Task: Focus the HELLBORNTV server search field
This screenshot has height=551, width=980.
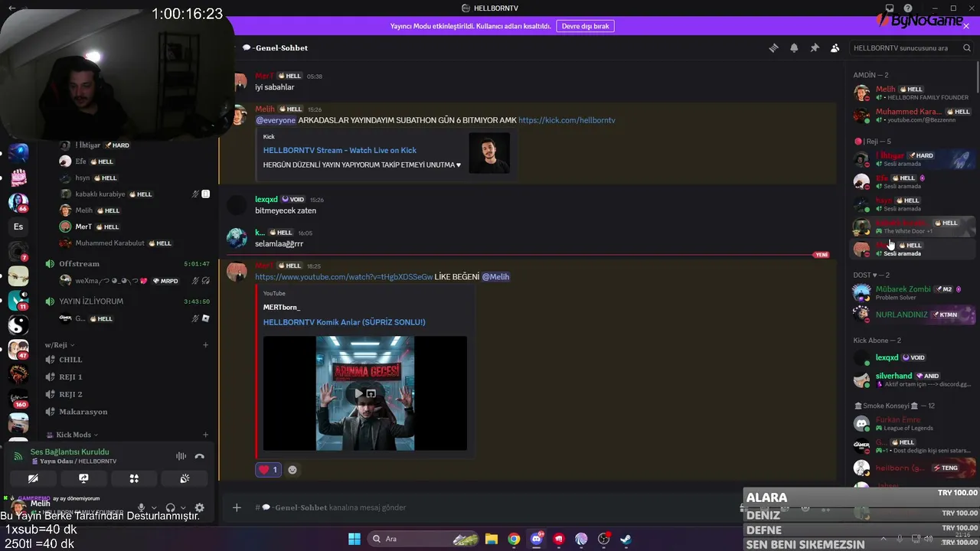Action: click(912, 47)
